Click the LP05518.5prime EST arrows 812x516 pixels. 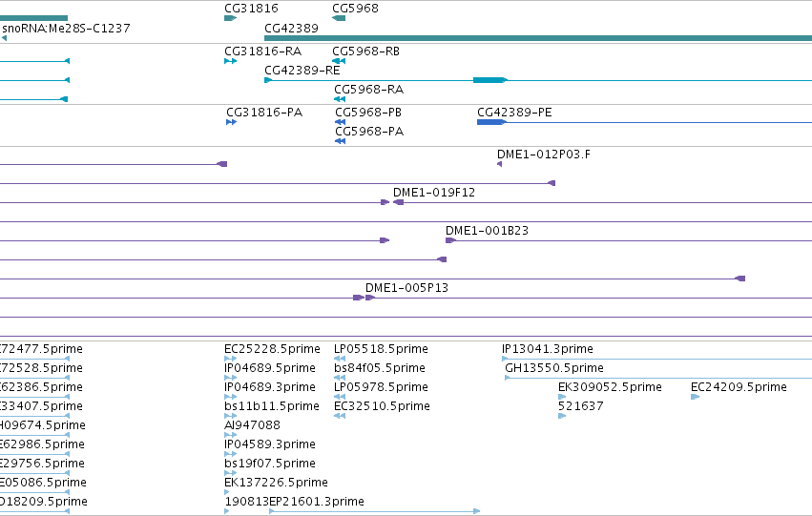coord(340,359)
